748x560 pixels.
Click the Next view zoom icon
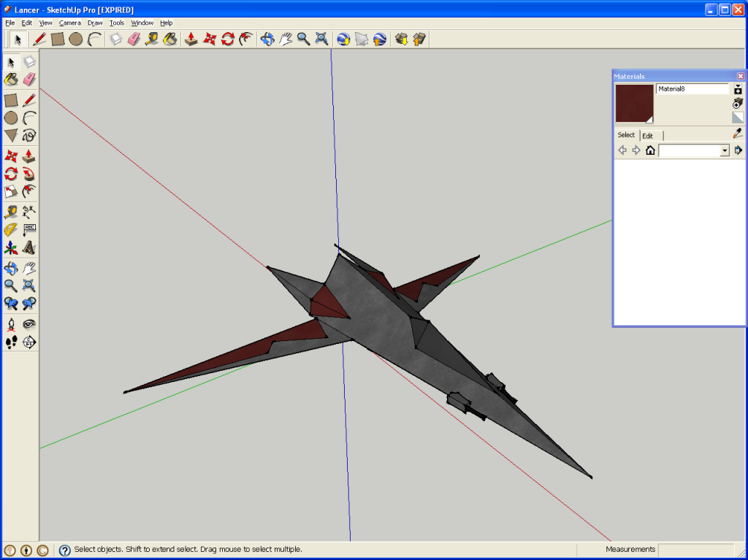coord(29,304)
